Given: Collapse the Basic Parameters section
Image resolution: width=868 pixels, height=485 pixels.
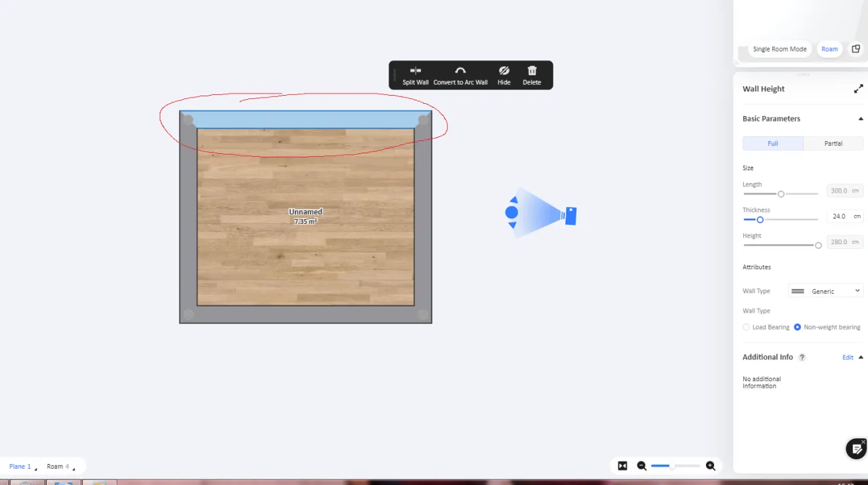Looking at the screenshot, I should (861, 119).
